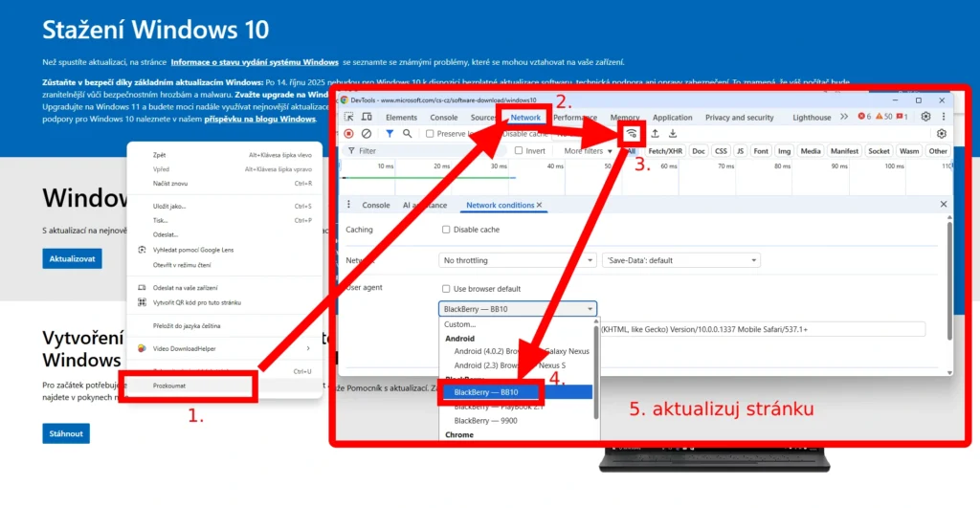Screen dimensions: 980x508
Task: Select the drawer Console tab
Action: 375,205
